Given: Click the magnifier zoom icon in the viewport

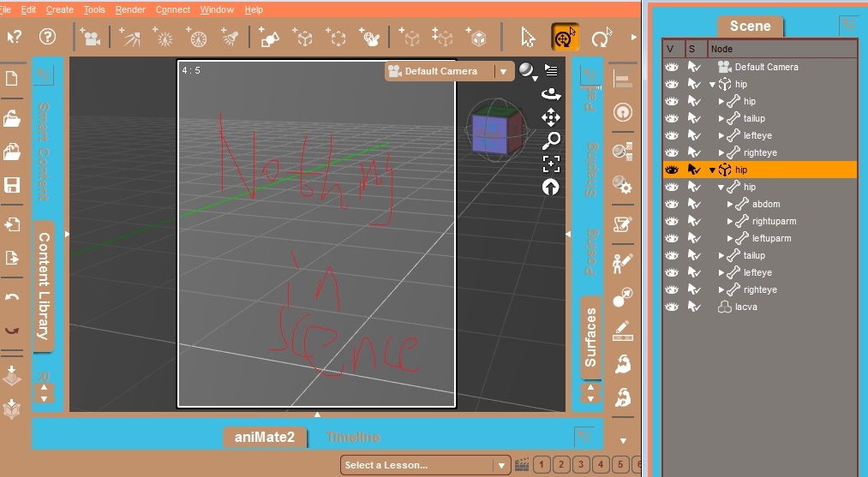Looking at the screenshot, I should click(551, 140).
